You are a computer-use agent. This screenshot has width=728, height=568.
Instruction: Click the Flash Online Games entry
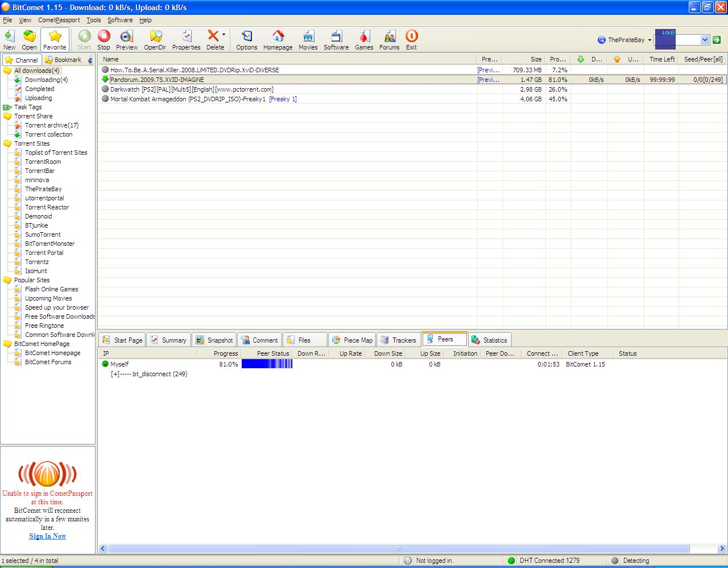51,289
